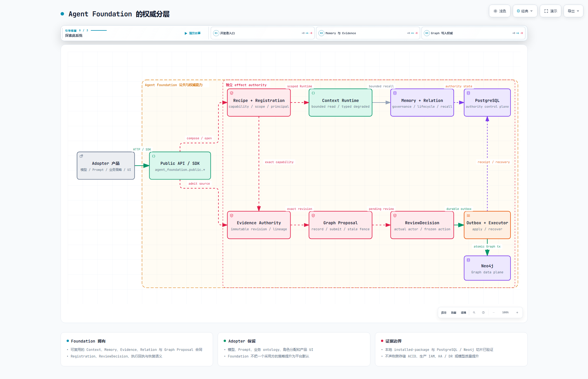Switch to 地图 map mode
588x379 pixels.
pyautogui.click(x=454, y=312)
